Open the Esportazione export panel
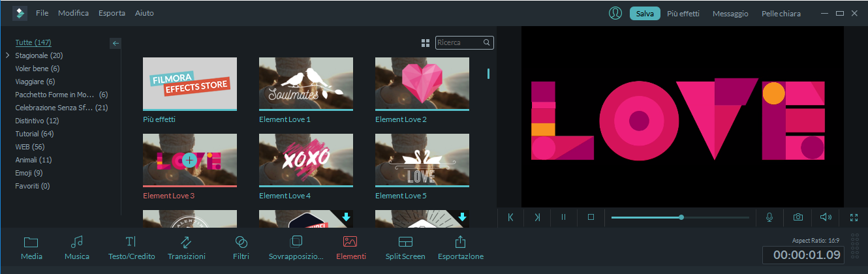The image size is (868, 274). pyautogui.click(x=461, y=248)
